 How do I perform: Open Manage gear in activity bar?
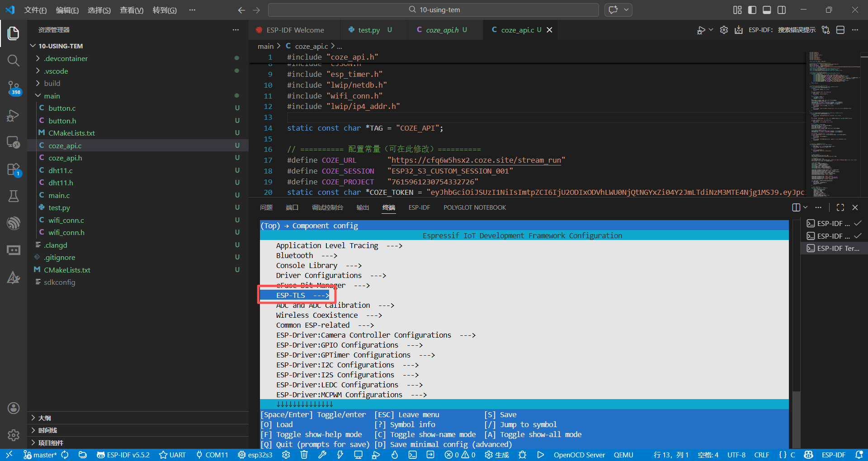[13, 435]
